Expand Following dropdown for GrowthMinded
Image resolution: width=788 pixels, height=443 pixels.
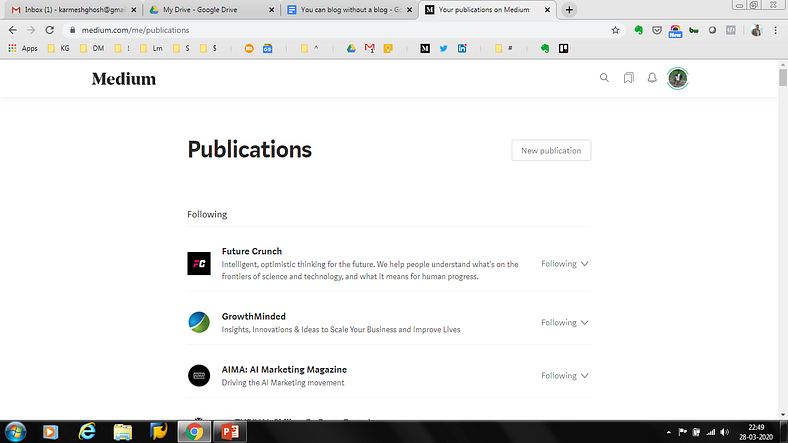pyautogui.click(x=564, y=322)
